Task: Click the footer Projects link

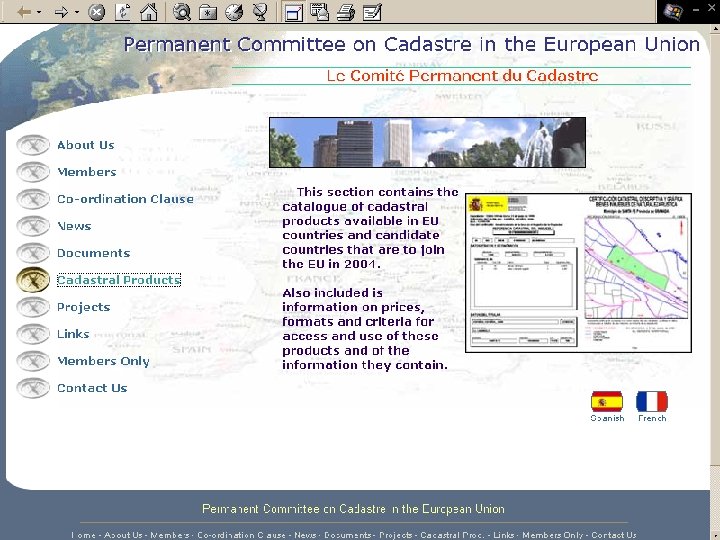Action: tap(396, 535)
